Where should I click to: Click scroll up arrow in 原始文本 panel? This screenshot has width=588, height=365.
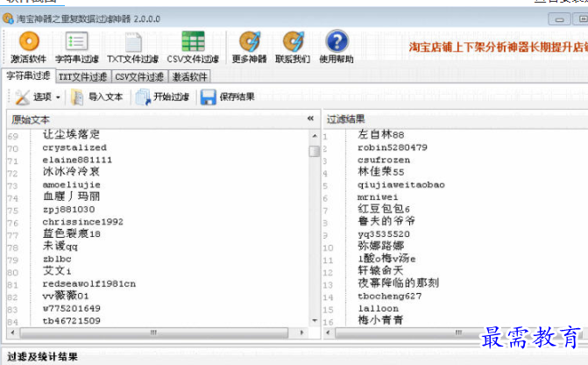point(315,136)
